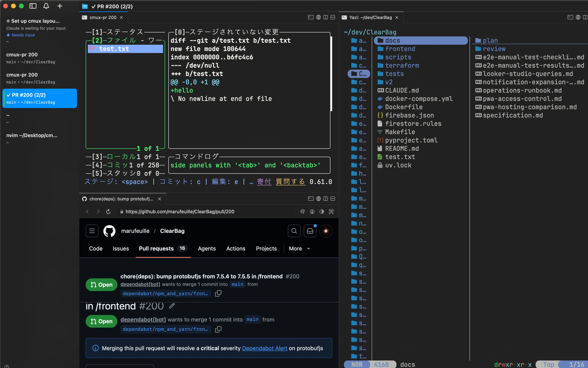This screenshot has width=588, height=368.
Task: Click the ClearBag repository link
Action: coord(172,231)
